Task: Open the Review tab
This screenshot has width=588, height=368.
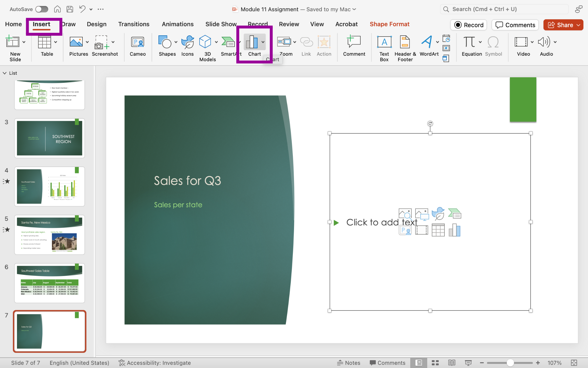Action: (289, 24)
